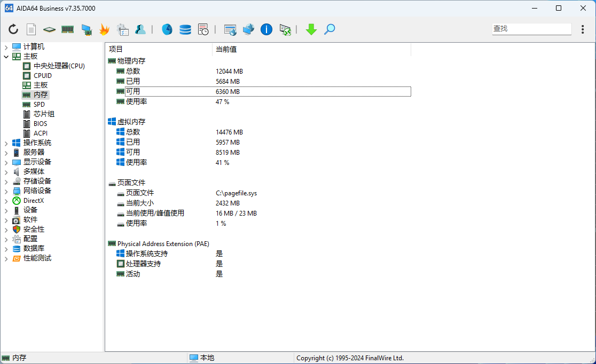The image size is (596, 364).
Task: Open the BIOS tree item
Action: tap(40, 124)
